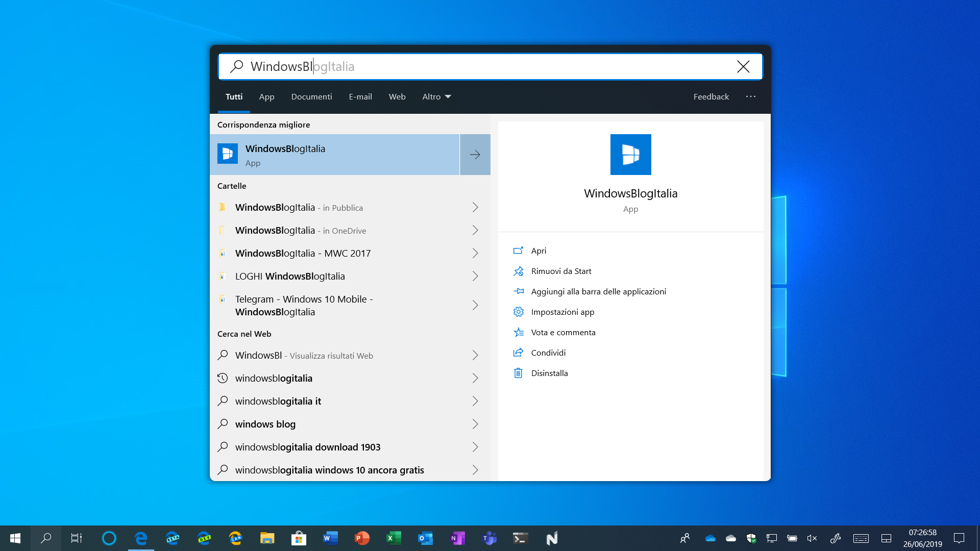
Task: Open the Feedback link
Action: 711,96
